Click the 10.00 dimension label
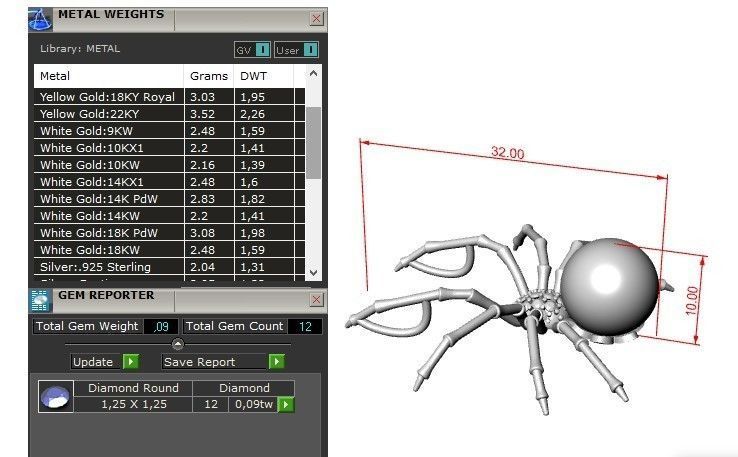 691,301
